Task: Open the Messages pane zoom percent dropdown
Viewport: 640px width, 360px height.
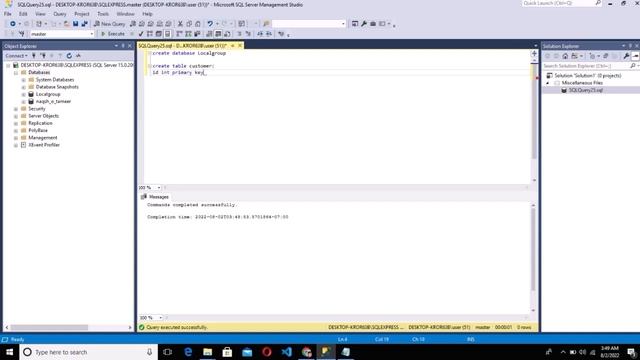Action: (160, 318)
